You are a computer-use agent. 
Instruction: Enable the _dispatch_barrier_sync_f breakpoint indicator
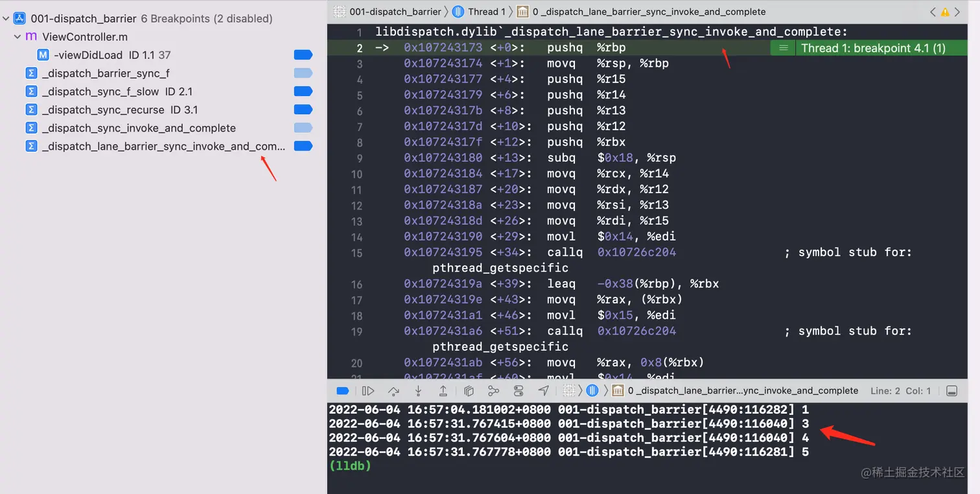(303, 73)
